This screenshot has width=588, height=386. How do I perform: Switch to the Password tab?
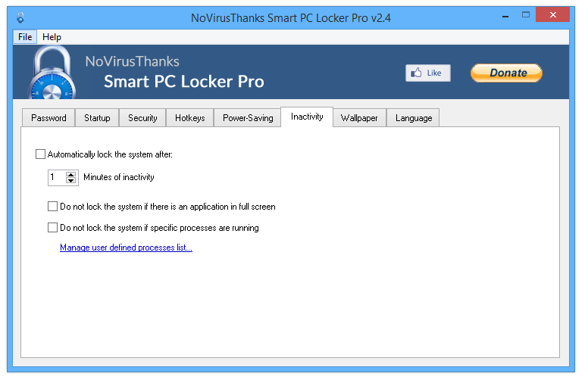coord(48,118)
